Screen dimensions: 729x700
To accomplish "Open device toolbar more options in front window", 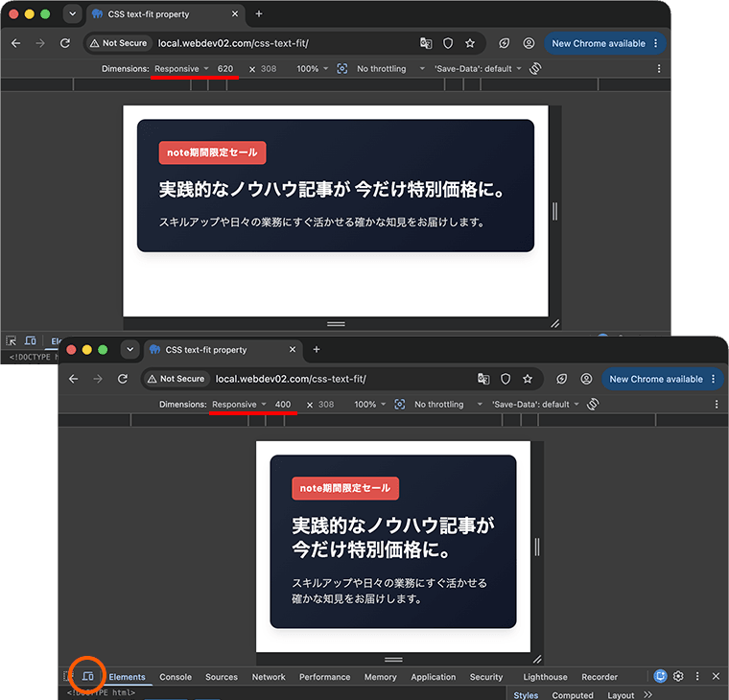I will click(716, 405).
